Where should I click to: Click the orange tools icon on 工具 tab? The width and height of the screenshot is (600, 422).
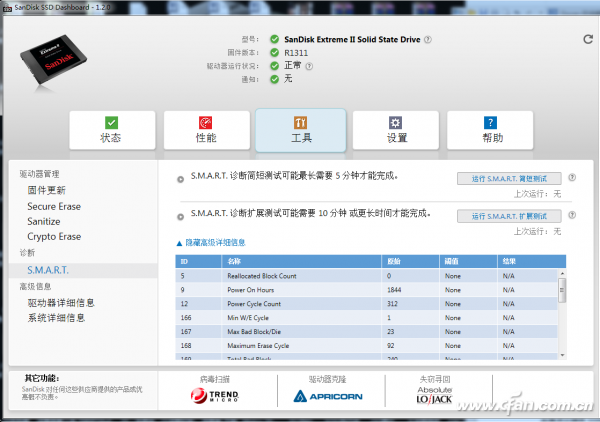(300, 123)
